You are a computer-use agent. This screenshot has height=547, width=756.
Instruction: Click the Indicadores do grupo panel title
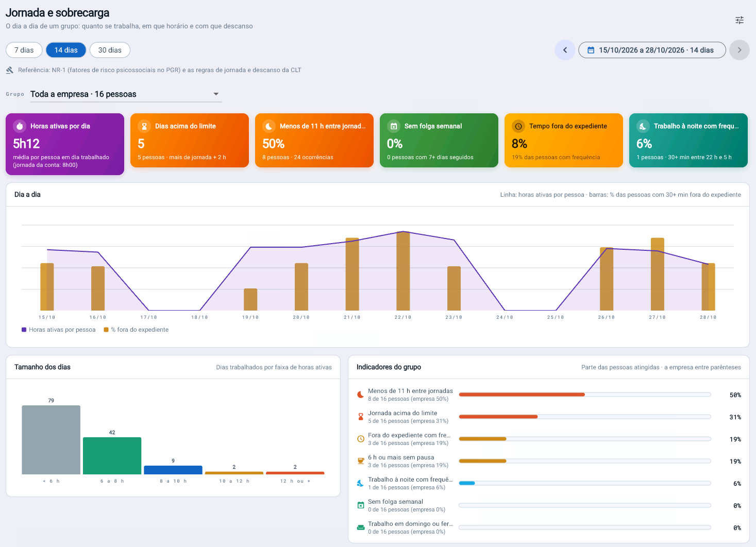click(389, 367)
